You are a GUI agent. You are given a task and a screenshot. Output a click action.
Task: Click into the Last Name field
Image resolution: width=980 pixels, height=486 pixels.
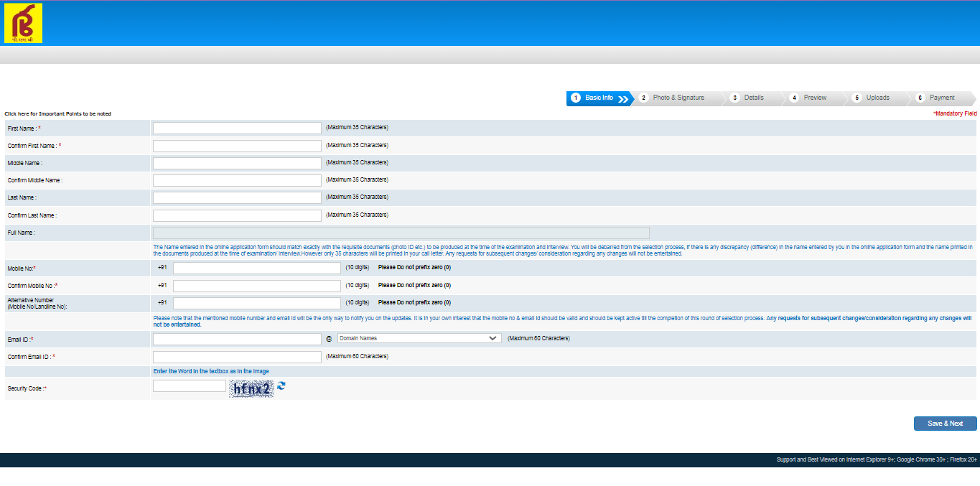point(237,197)
